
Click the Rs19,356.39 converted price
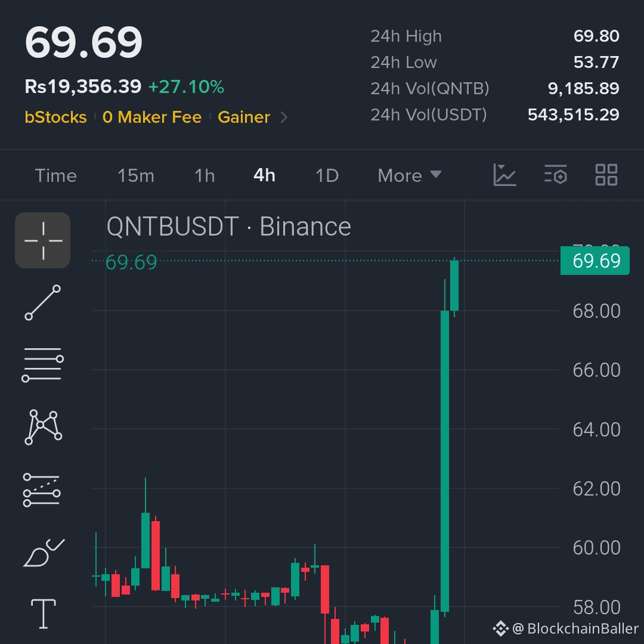pyautogui.click(x=83, y=86)
